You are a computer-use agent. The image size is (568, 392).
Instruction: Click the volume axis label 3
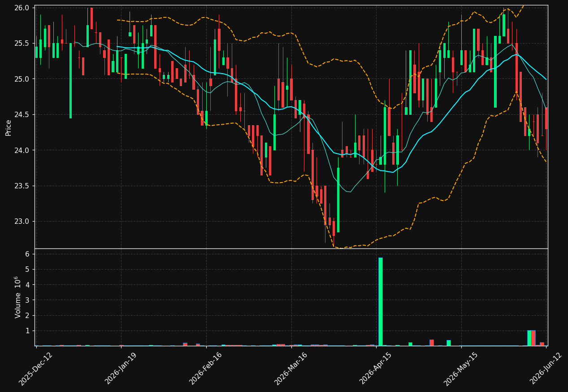[27, 300]
